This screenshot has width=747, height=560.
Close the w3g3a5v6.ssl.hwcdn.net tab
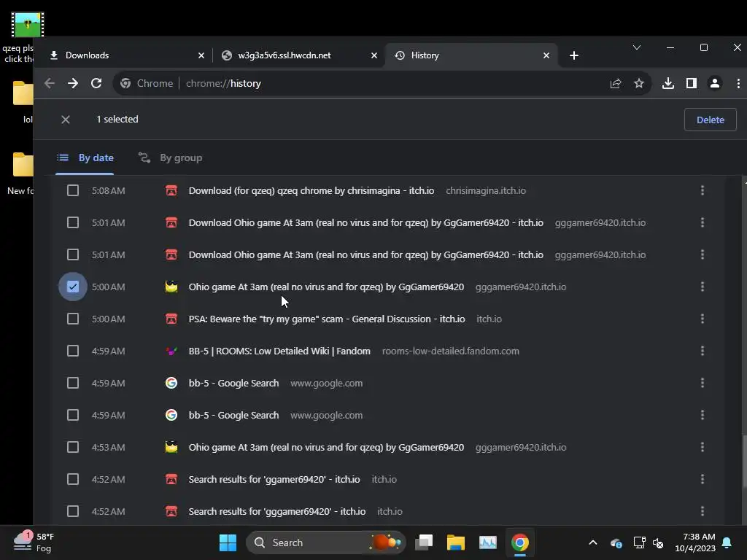(374, 55)
